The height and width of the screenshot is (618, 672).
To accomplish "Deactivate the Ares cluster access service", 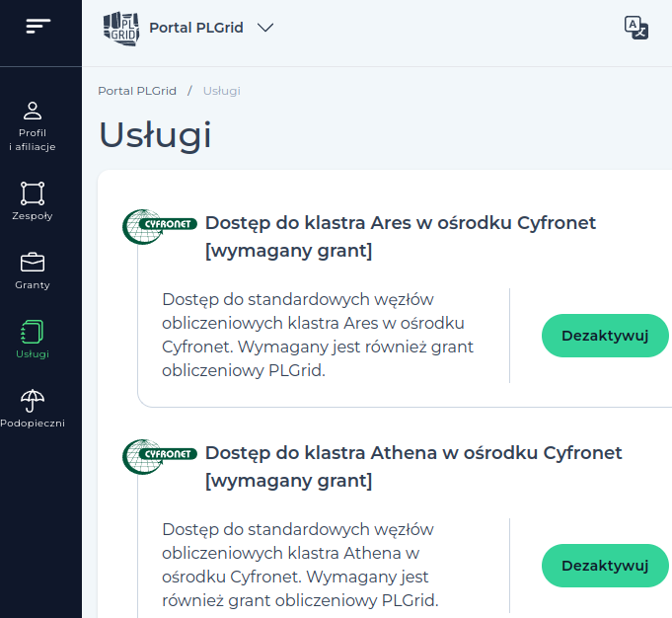I will click(605, 336).
